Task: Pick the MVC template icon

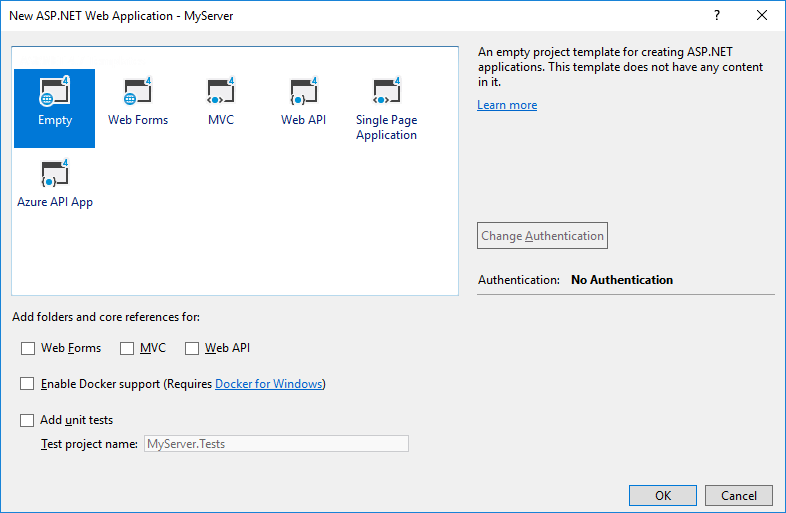Action: (x=221, y=91)
